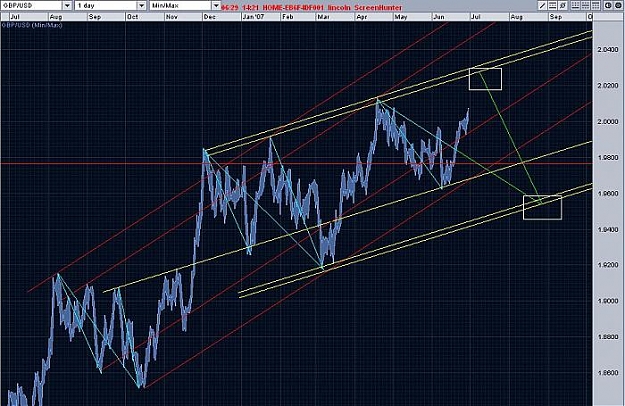Screen dimensions: 625x406
Task: Click the left hexagon toolbar icon
Action: click(x=608, y=6)
